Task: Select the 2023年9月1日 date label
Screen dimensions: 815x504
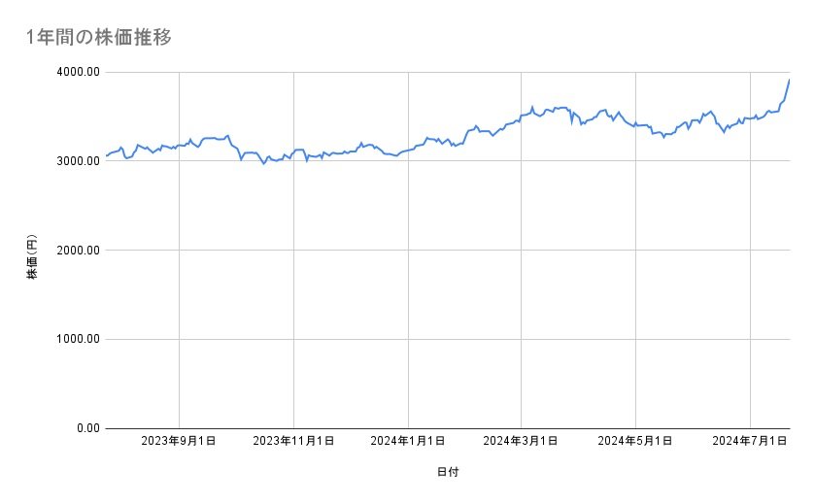Action: pos(179,442)
